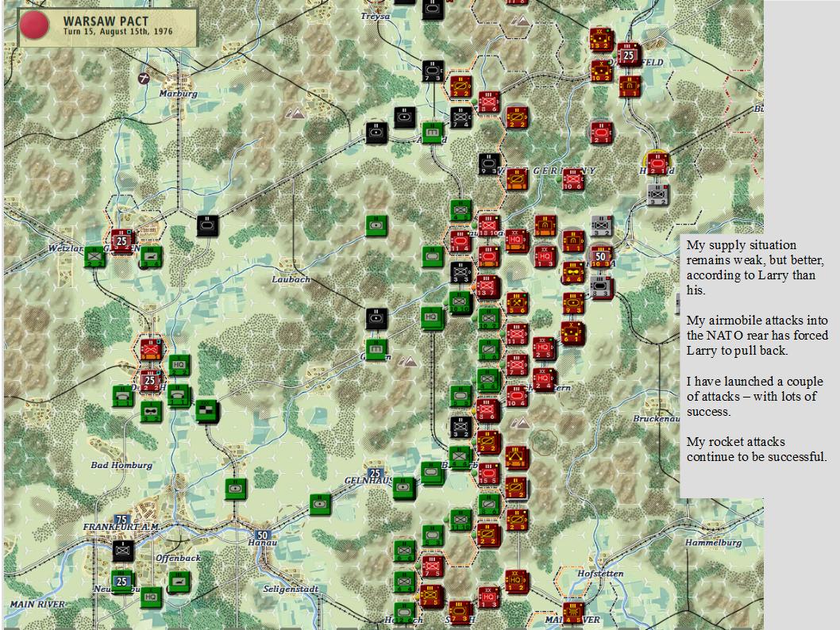
Task: Click the Bad Homburg town label
Action: 121,465
